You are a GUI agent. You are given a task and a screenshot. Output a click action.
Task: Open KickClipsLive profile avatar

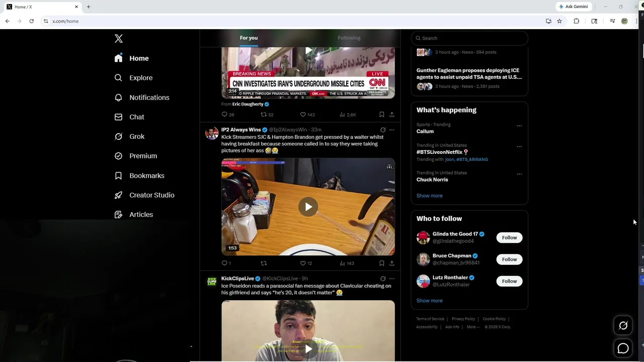[212, 282]
